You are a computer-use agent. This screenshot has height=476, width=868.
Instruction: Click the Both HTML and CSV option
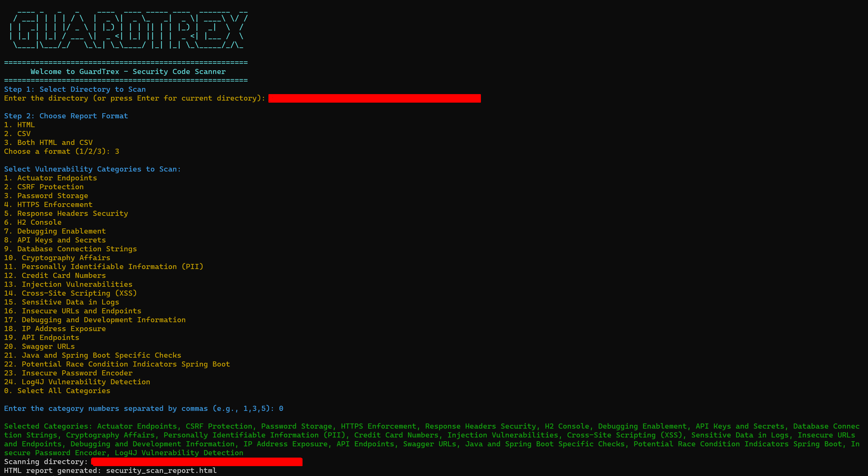(48, 143)
